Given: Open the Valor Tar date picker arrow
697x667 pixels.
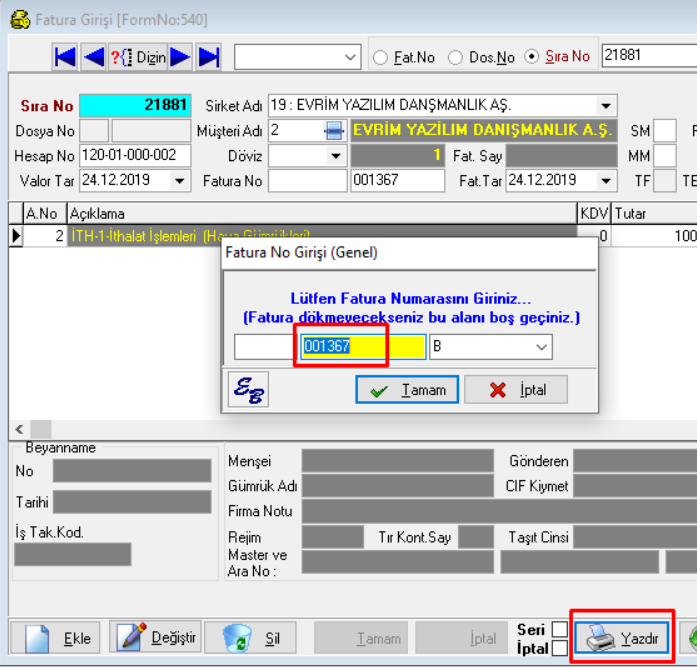Looking at the screenshot, I should (x=180, y=181).
